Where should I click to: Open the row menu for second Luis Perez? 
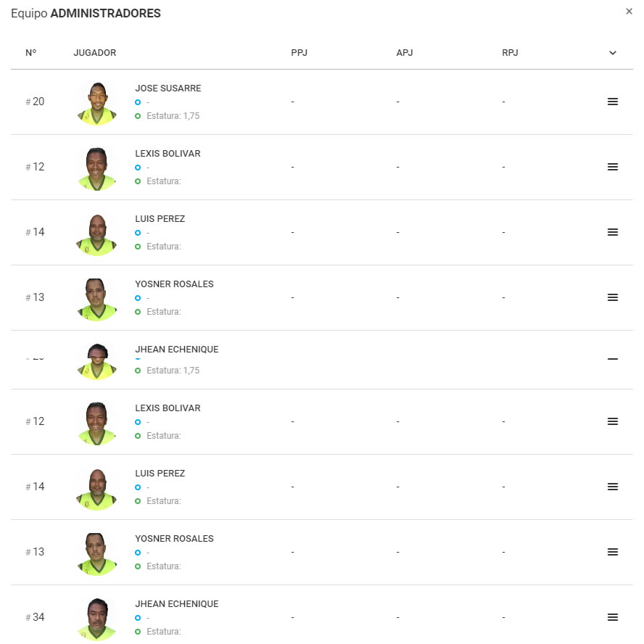coord(612,487)
